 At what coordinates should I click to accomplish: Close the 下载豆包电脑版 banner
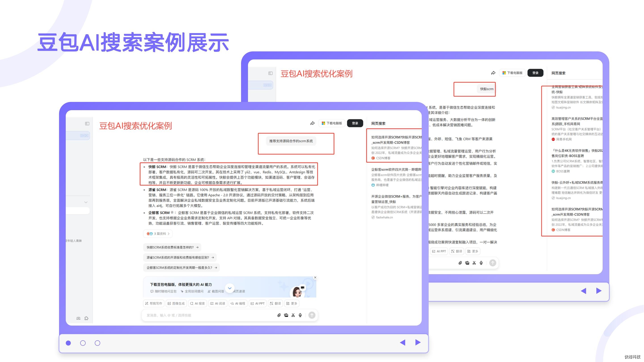pyautogui.click(x=315, y=277)
